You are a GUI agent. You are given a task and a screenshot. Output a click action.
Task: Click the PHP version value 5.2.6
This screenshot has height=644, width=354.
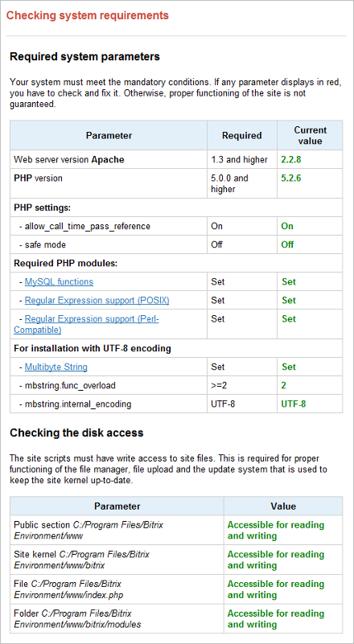point(292,178)
